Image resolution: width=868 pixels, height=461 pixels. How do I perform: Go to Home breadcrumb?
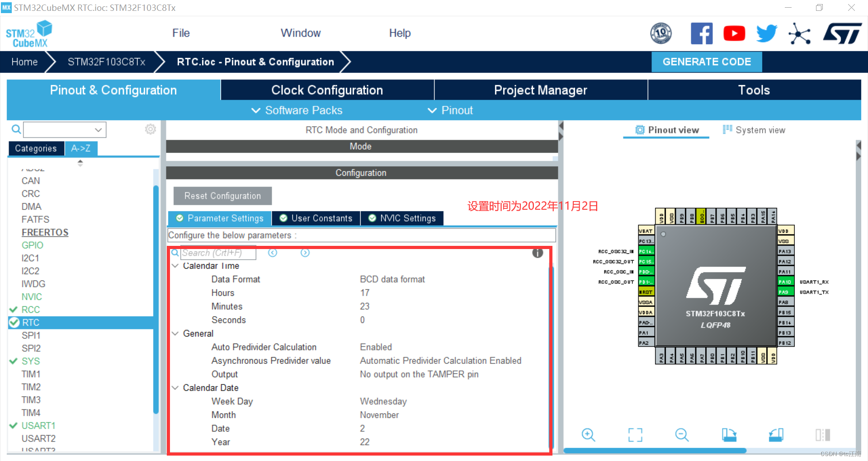(x=24, y=62)
